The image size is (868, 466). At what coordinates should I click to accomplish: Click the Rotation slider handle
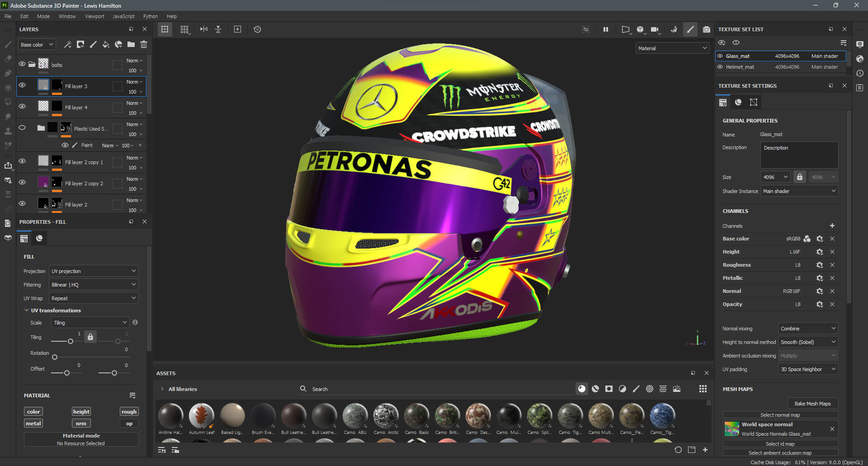pyautogui.click(x=55, y=357)
